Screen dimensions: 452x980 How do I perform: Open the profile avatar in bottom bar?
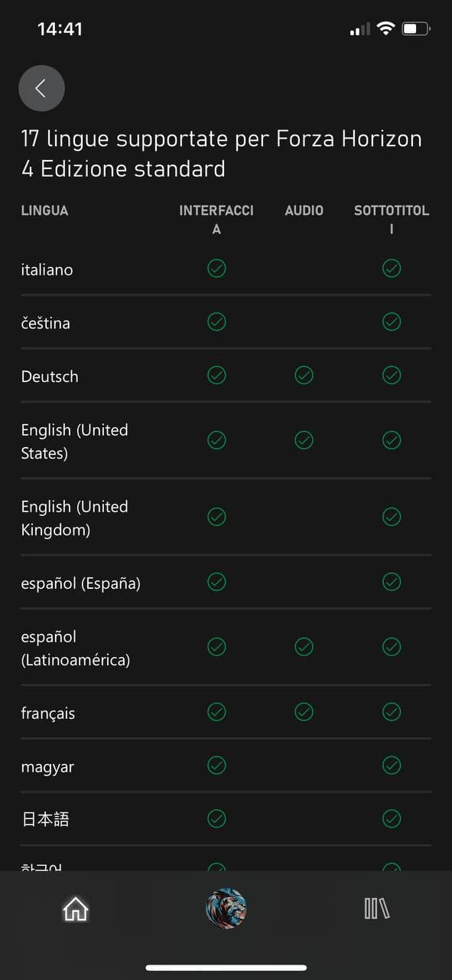point(226,909)
